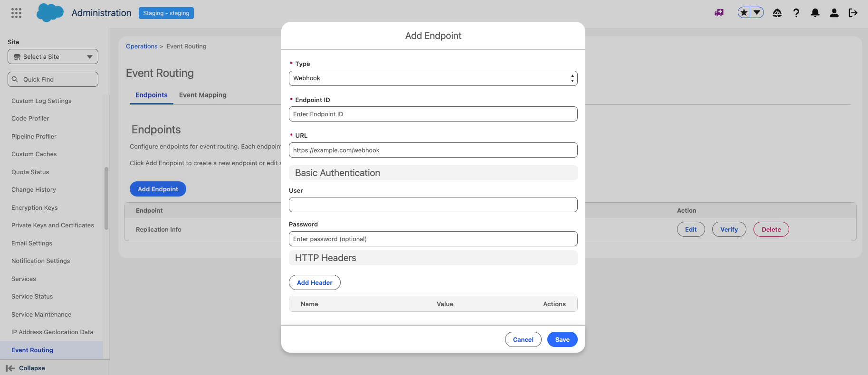The width and height of the screenshot is (868, 375).
Task: Open the notifications bell icon
Action: tap(815, 13)
